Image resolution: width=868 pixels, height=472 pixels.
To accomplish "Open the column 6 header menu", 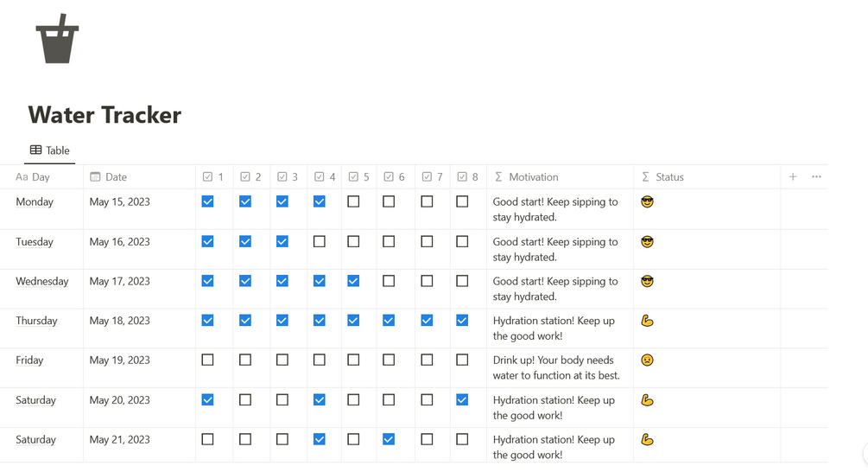I will (x=395, y=176).
